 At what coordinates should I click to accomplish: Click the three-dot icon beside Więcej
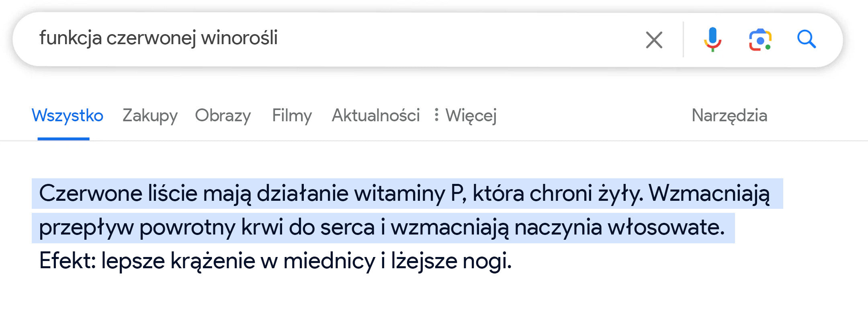click(436, 115)
